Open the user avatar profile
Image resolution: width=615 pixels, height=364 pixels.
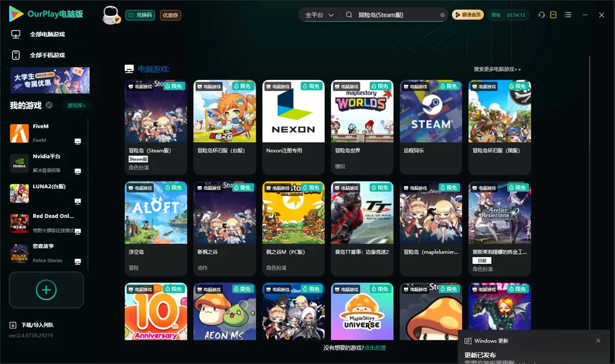coord(111,15)
